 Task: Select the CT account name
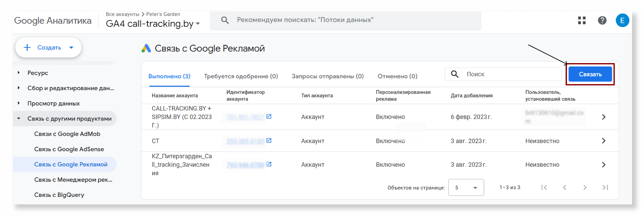click(x=155, y=141)
